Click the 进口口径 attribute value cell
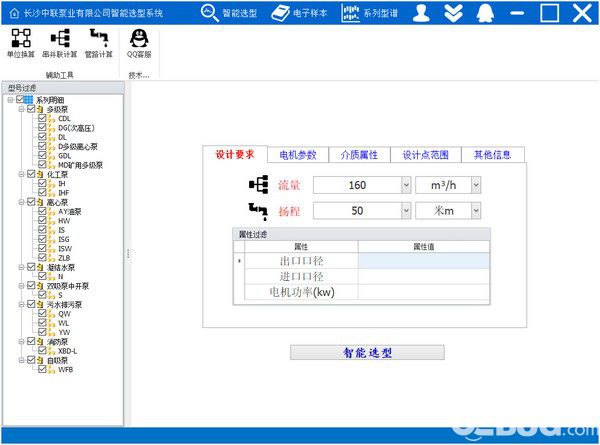The width and height of the screenshot is (600, 445). pyautogui.click(x=424, y=276)
